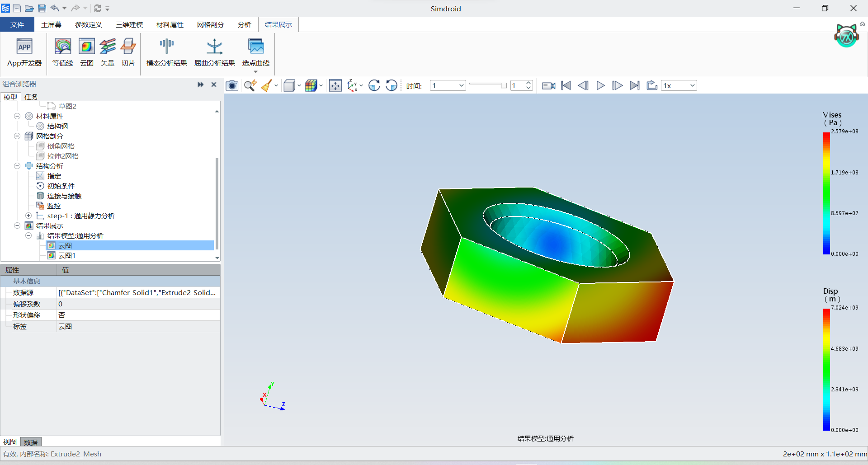868x465 pixels.
Task: Click the save icon in title bar
Action: (x=42, y=8)
